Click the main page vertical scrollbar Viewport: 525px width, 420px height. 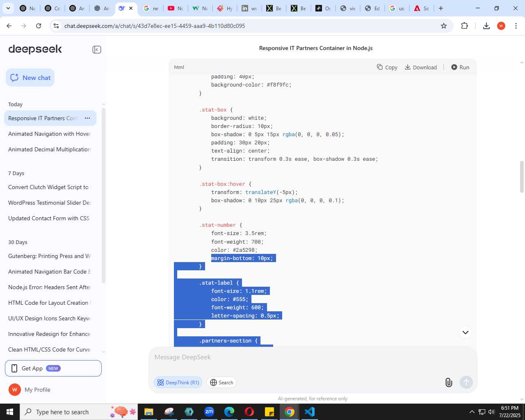point(522,176)
